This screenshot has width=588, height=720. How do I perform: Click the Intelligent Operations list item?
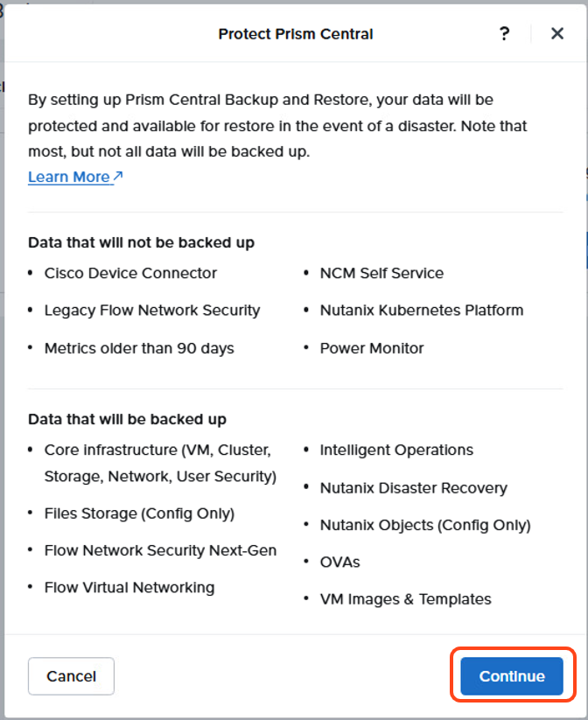click(396, 450)
